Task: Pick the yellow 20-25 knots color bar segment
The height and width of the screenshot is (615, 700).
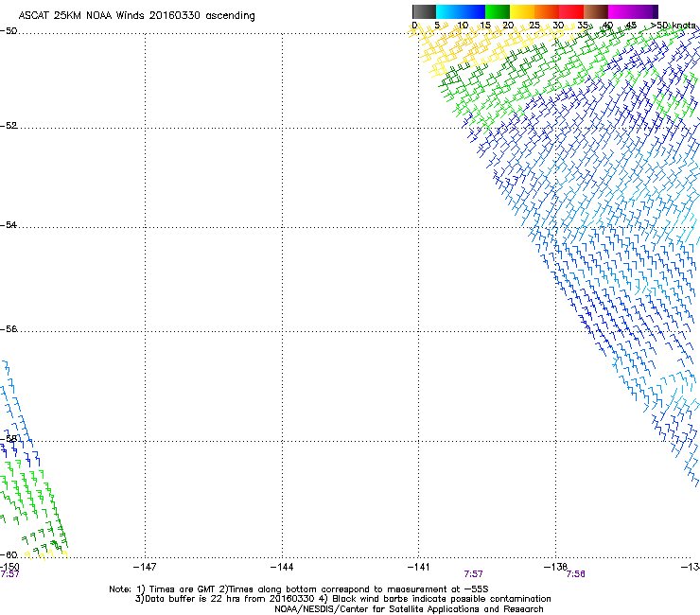Action: click(522, 11)
